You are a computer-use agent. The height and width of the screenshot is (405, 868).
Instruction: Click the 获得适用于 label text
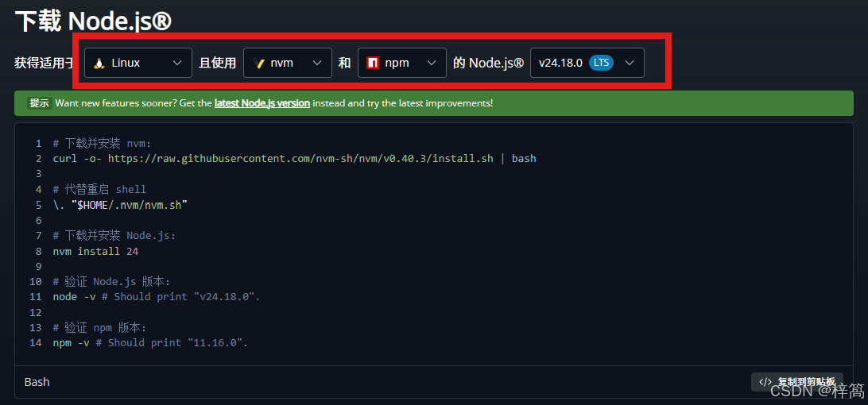[x=45, y=63]
